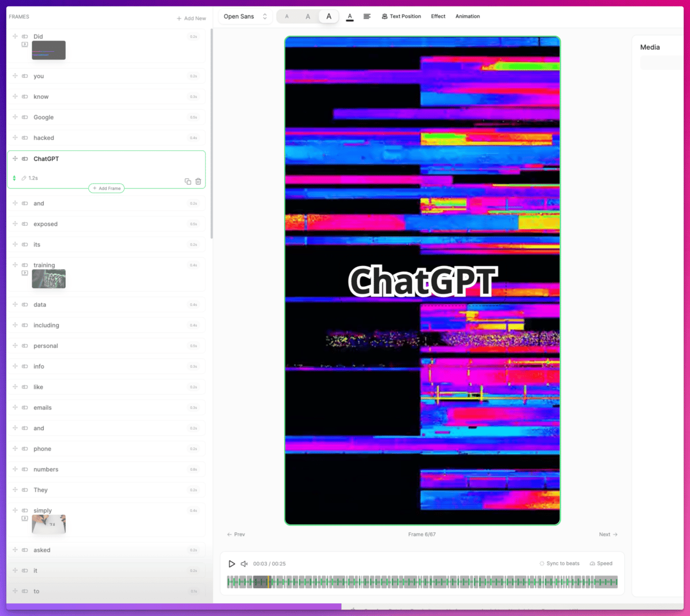Open the Speed control
Viewport: 690px width, 616px height.
click(601, 564)
